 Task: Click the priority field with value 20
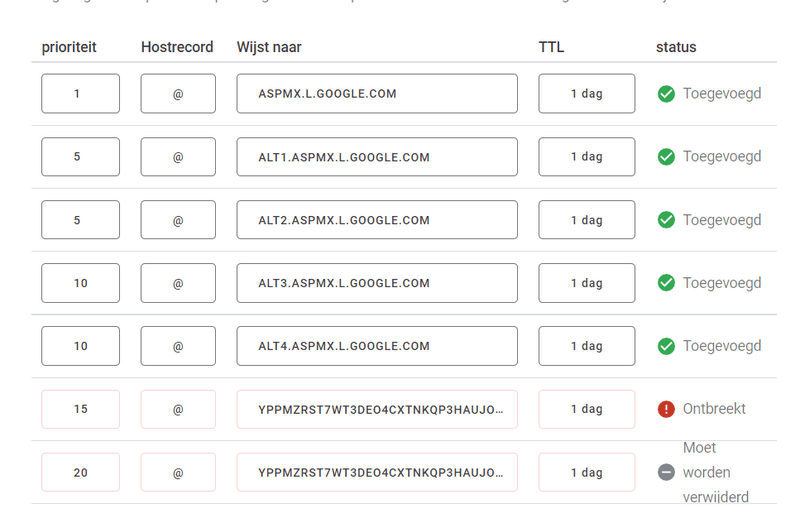pyautogui.click(x=80, y=472)
